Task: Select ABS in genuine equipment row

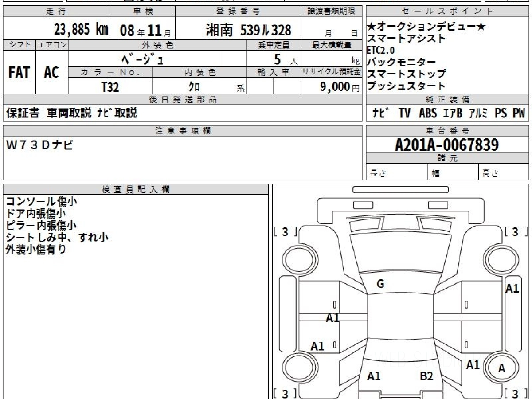Action: tap(427, 113)
